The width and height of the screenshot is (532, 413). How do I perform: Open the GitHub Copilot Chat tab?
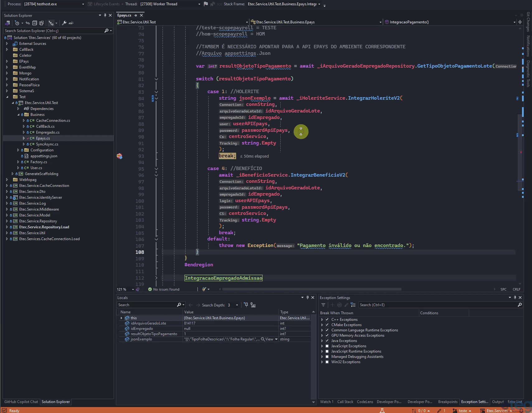(21, 402)
